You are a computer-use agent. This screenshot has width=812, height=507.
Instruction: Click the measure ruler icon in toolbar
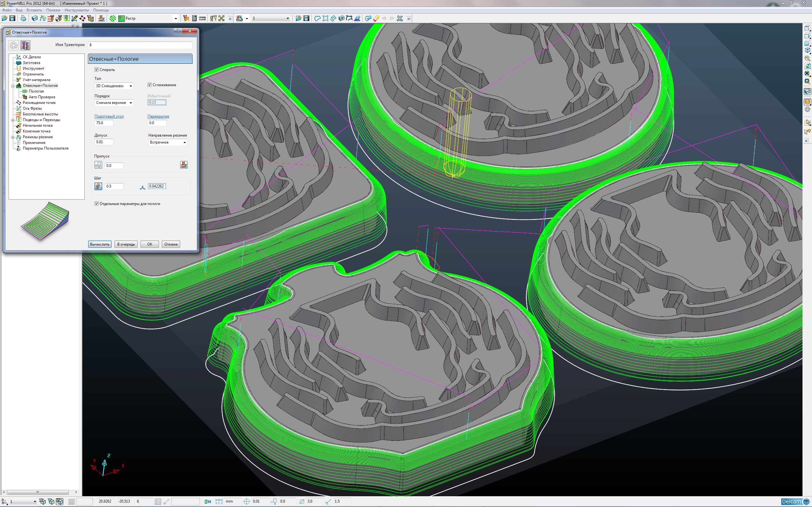202,18
